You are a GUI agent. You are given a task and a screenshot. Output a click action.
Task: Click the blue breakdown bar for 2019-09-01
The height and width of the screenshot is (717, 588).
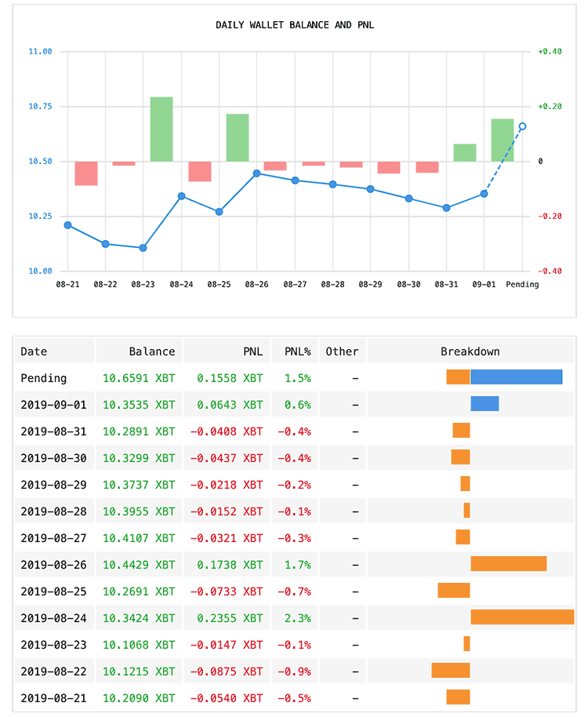485,404
